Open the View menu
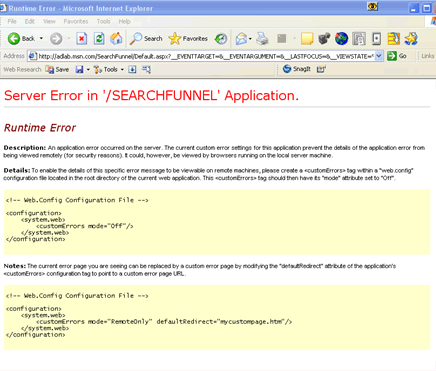Viewport: 436px width, 371px height. [x=49, y=21]
